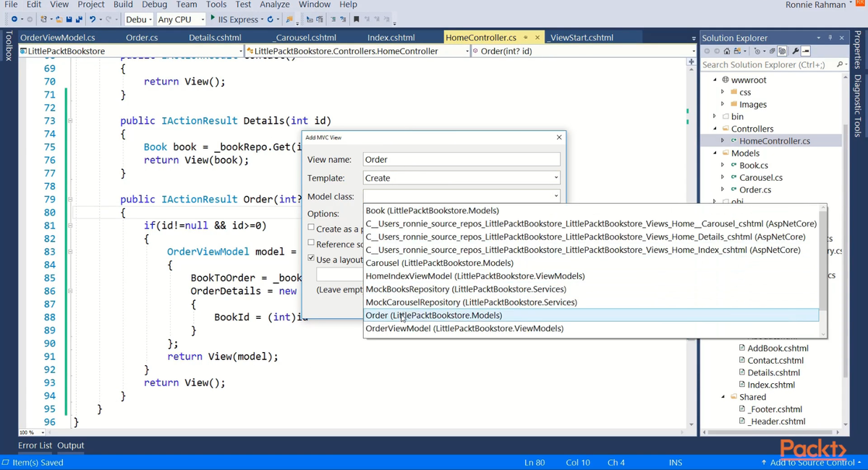868x470 pixels.
Task: Toggle 'Reference script libraries' checkbox
Action: tap(311, 243)
